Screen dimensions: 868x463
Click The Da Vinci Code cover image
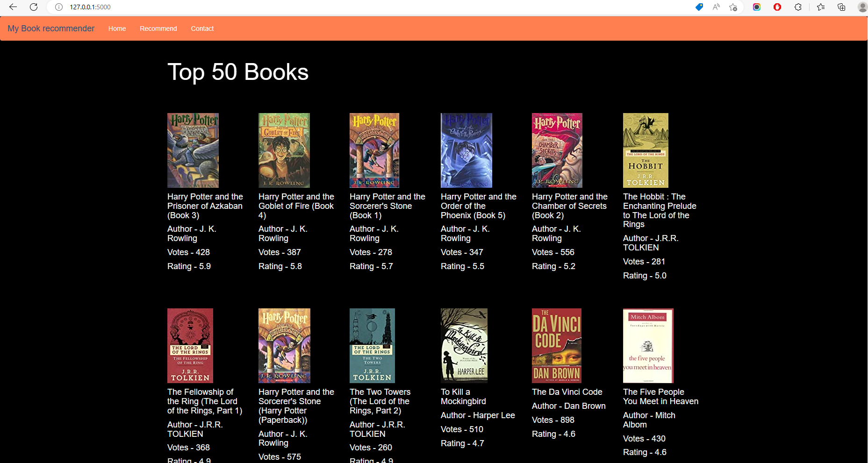(x=556, y=346)
